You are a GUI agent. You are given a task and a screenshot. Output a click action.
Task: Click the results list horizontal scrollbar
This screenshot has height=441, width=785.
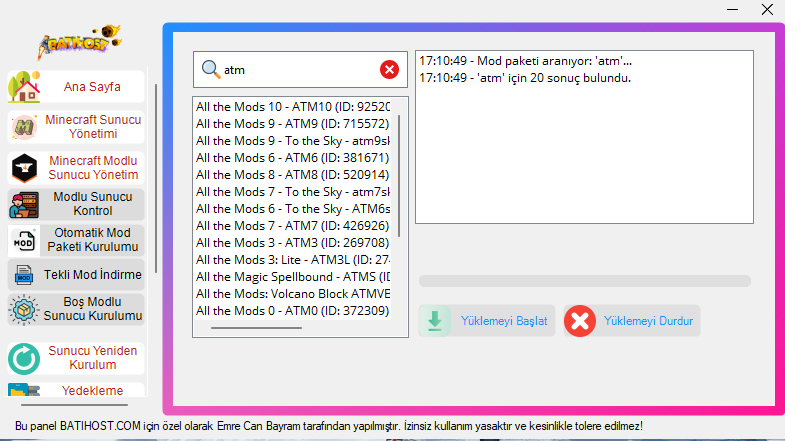click(x=256, y=328)
